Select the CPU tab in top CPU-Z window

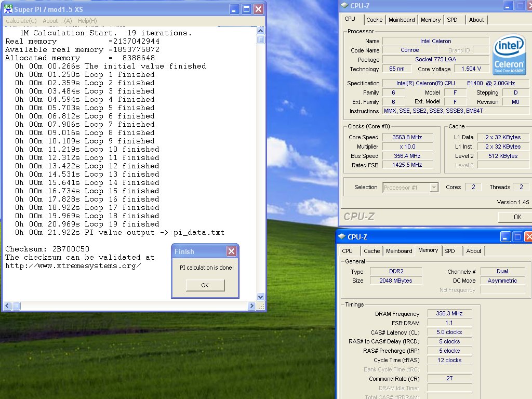[350, 19]
